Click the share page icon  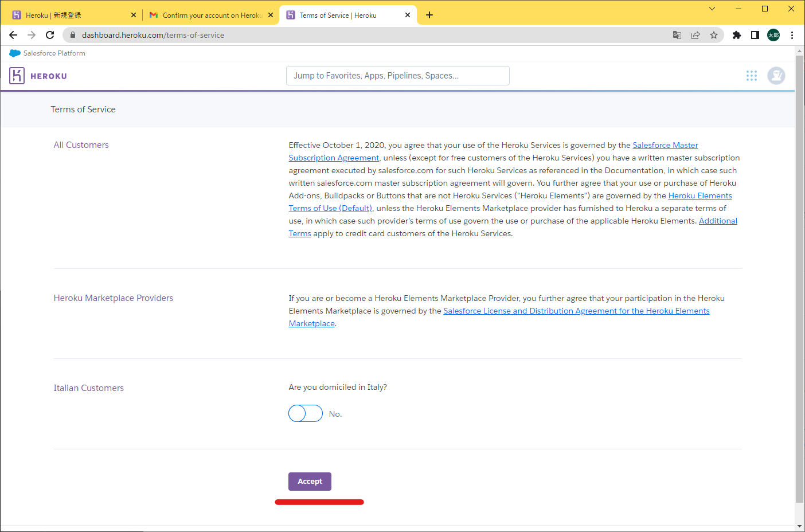coord(695,35)
